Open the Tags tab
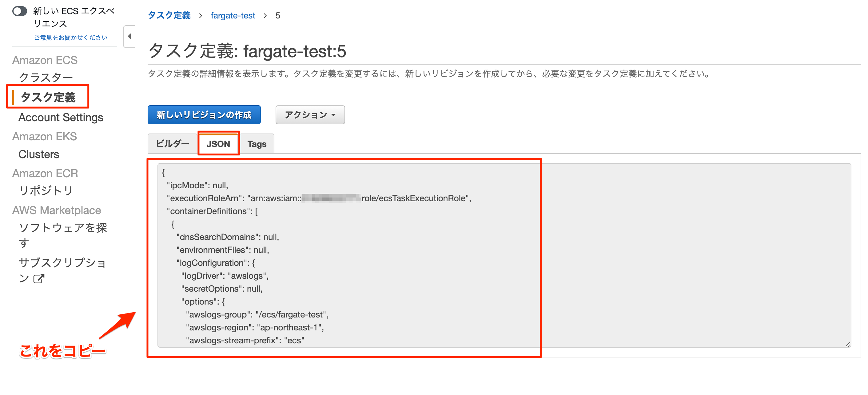 pyautogui.click(x=257, y=144)
